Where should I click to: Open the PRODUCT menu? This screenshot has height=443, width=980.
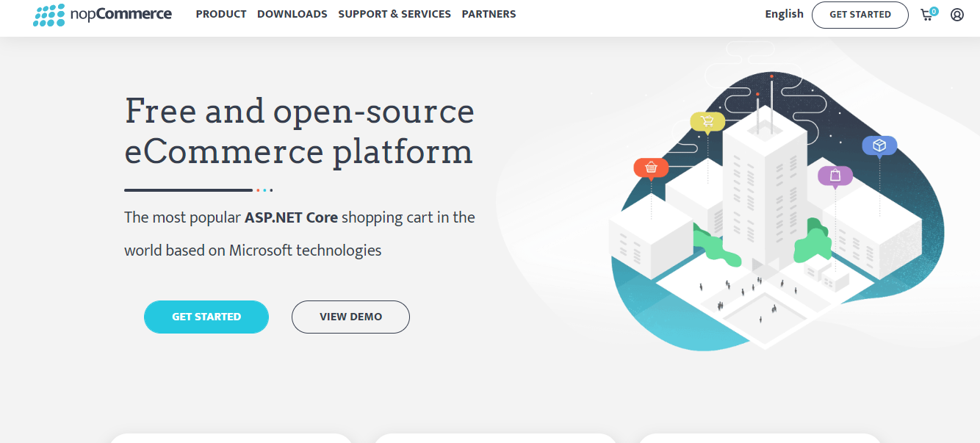tap(221, 14)
